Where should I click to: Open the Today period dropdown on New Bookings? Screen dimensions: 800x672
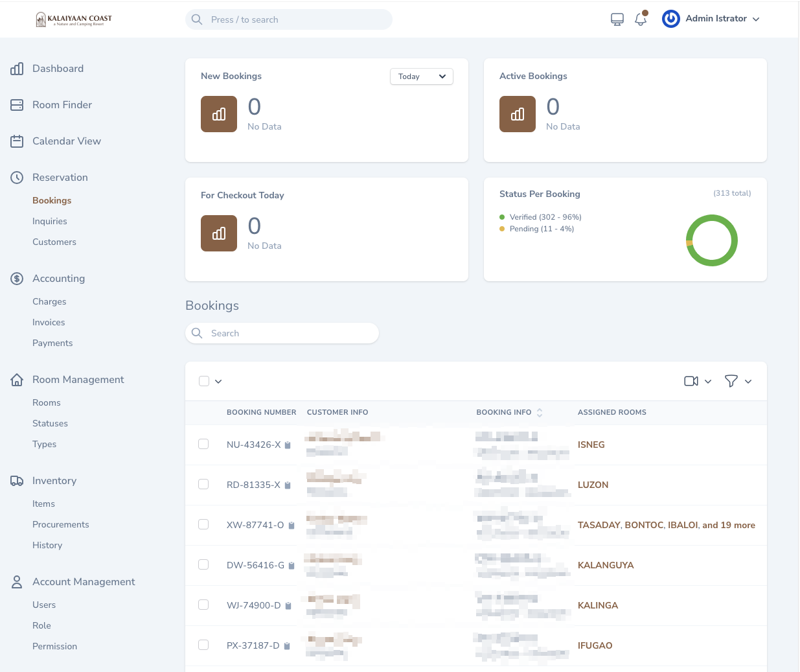tap(421, 76)
